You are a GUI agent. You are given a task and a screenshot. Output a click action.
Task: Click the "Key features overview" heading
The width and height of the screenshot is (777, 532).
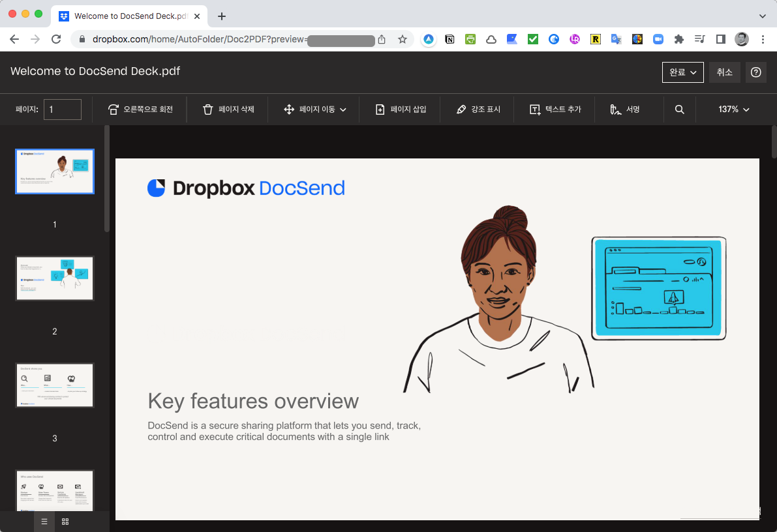(x=253, y=401)
